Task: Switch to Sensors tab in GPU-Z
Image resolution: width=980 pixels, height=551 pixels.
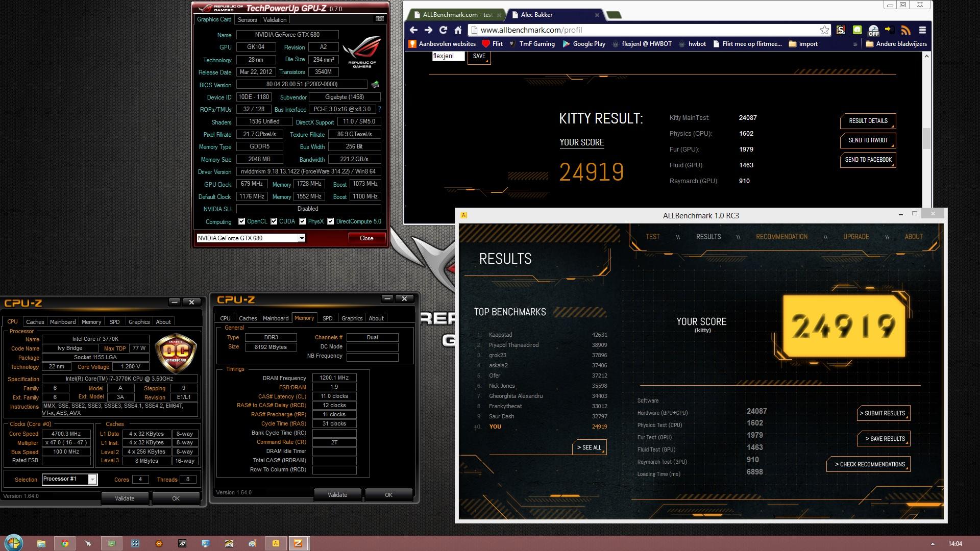Action: pyautogui.click(x=247, y=20)
